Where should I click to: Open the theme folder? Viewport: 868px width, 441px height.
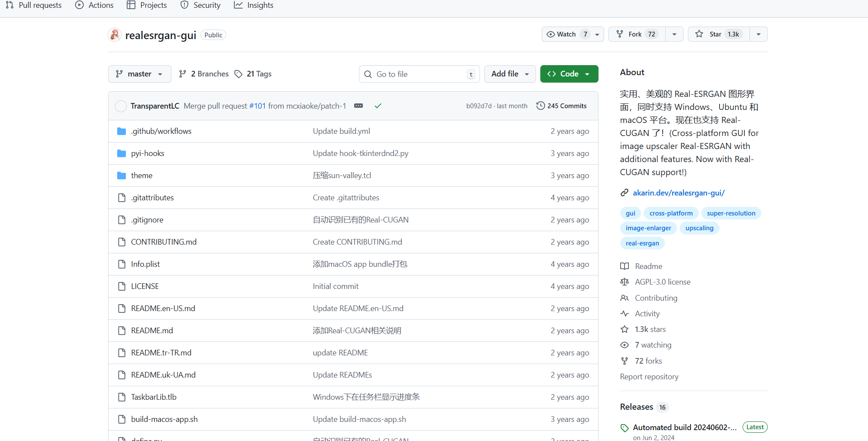pyautogui.click(x=141, y=176)
